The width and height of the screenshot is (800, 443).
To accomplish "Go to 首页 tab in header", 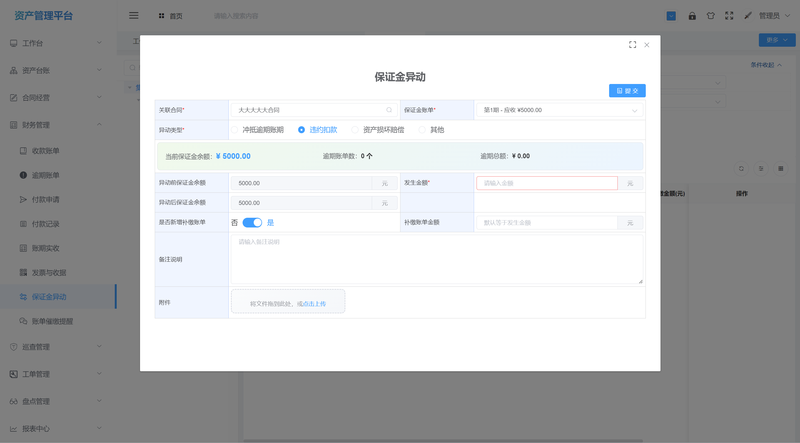I will tap(170, 16).
